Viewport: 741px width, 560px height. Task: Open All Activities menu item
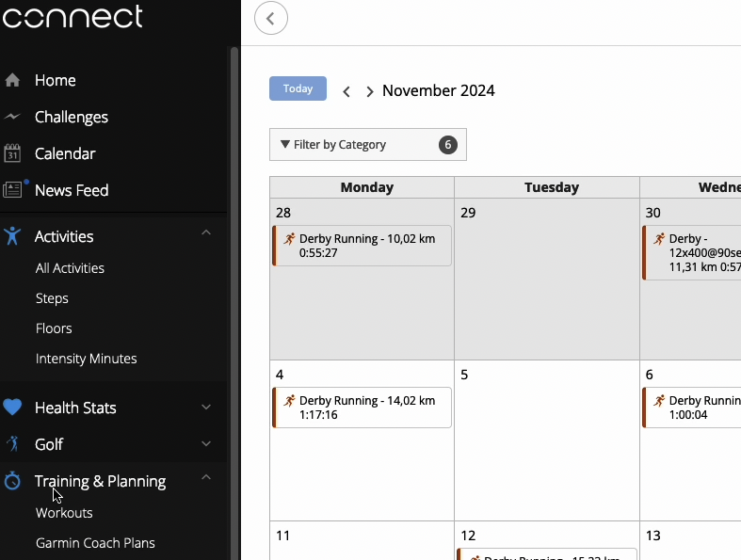pyautogui.click(x=70, y=268)
